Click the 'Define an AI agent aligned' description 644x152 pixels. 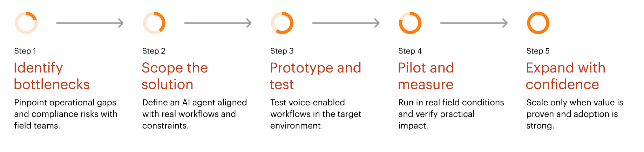[195, 103]
